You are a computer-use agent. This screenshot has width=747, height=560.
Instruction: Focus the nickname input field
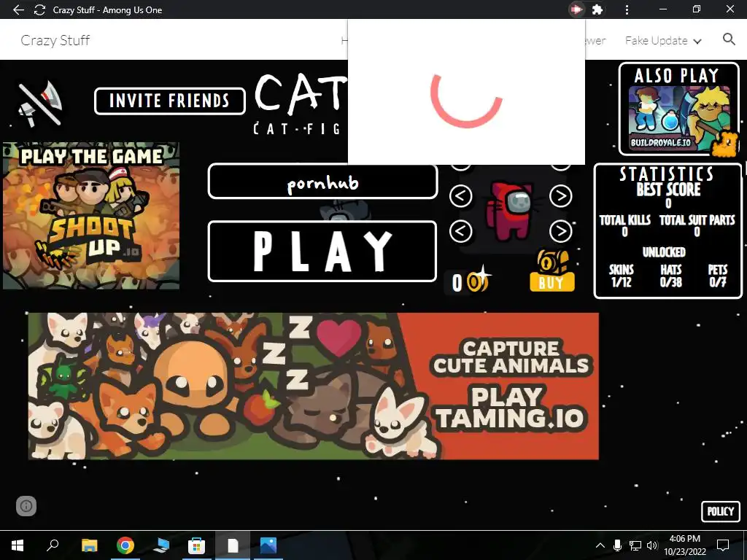pos(322,182)
